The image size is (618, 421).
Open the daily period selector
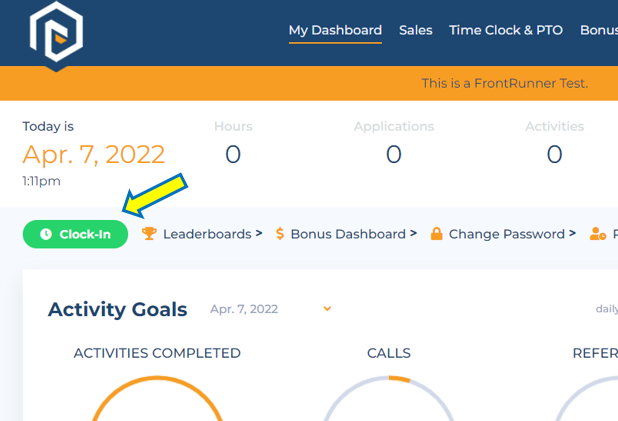(x=607, y=309)
